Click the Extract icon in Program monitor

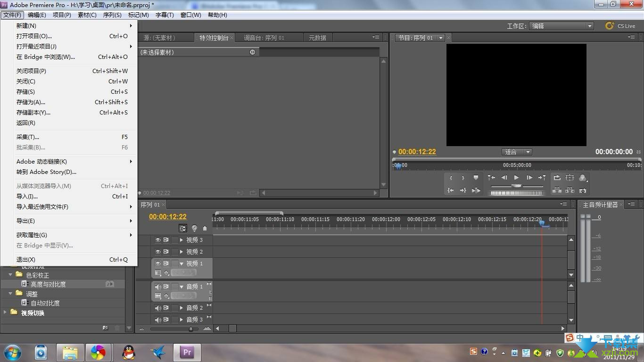pos(570,190)
